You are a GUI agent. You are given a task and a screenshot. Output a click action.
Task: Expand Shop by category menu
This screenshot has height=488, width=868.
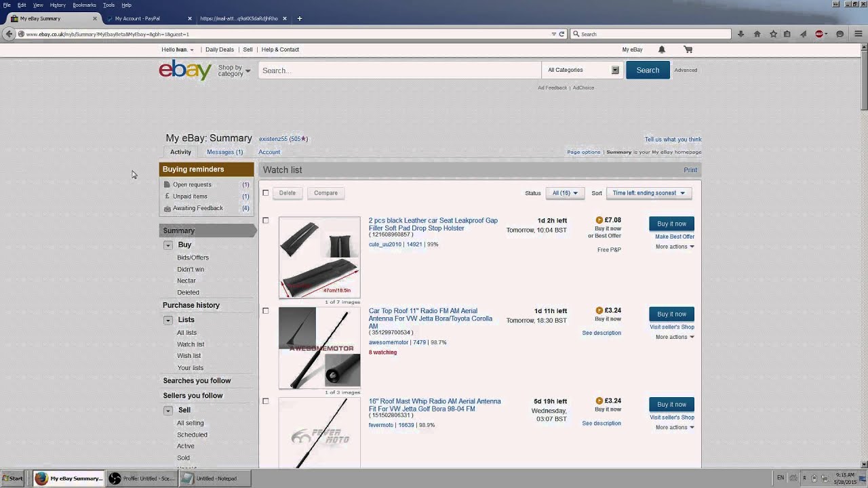tap(234, 70)
